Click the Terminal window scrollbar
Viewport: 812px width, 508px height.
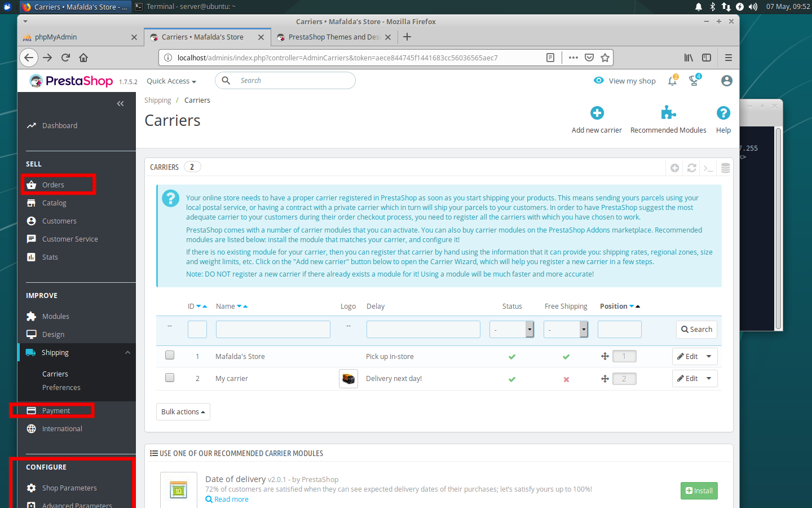click(x=778, y=228)
